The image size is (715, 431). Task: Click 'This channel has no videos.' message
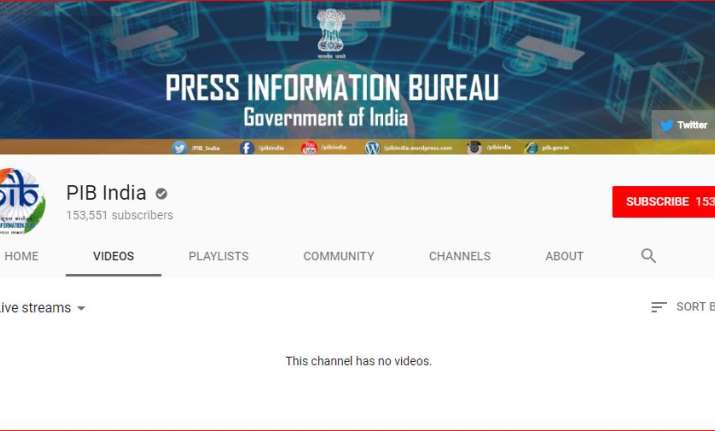(358, 361)
